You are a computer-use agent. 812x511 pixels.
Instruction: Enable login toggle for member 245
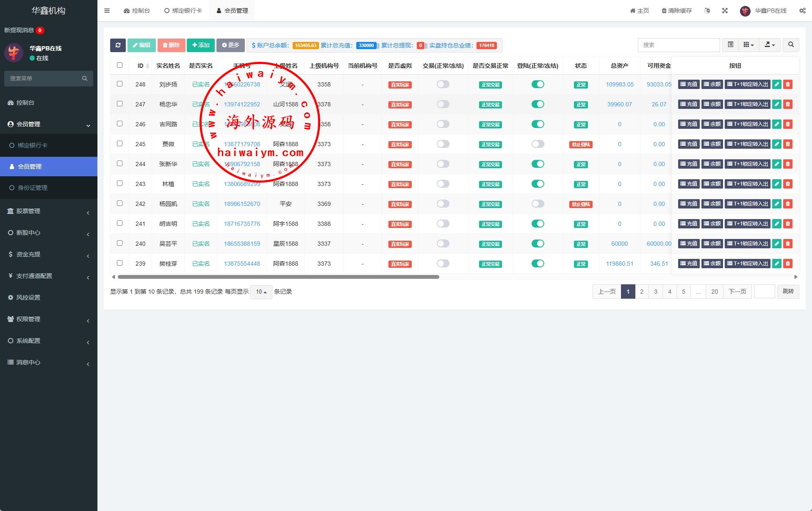pos(538,144)
